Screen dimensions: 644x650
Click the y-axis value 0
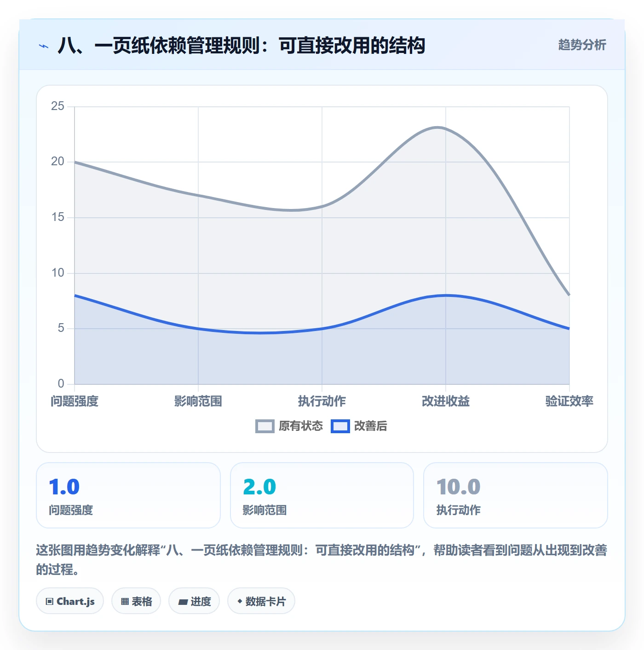point(61,384)
